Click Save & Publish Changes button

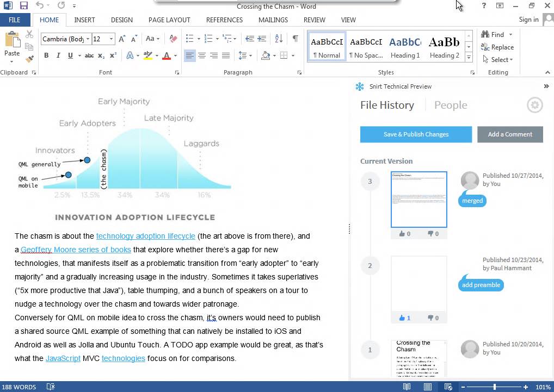[x=416, y=134]
